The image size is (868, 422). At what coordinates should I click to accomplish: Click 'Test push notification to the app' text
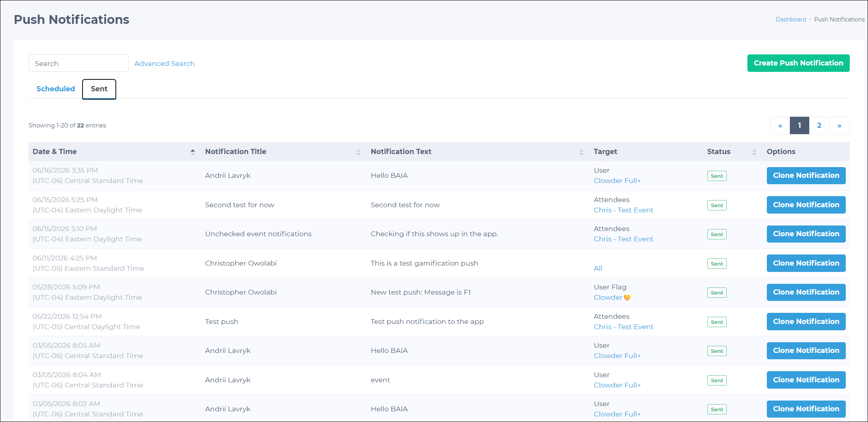click(427, 322)
